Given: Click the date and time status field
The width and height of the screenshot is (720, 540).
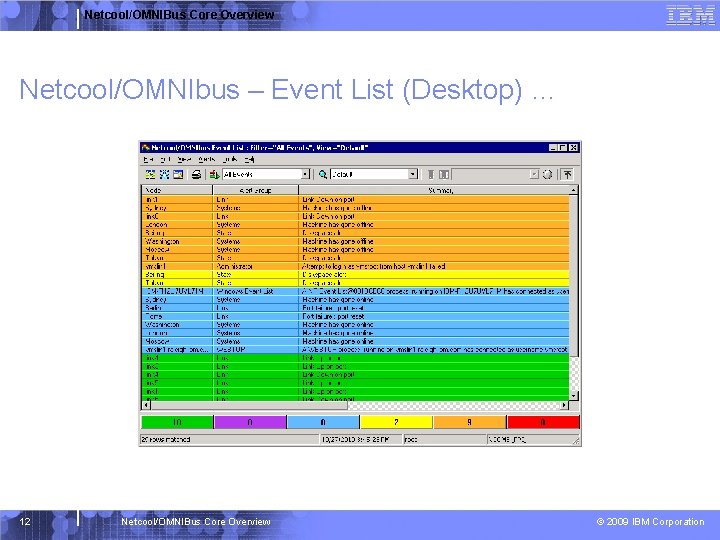Looking at the screenshot, I should tap(360, 439).
